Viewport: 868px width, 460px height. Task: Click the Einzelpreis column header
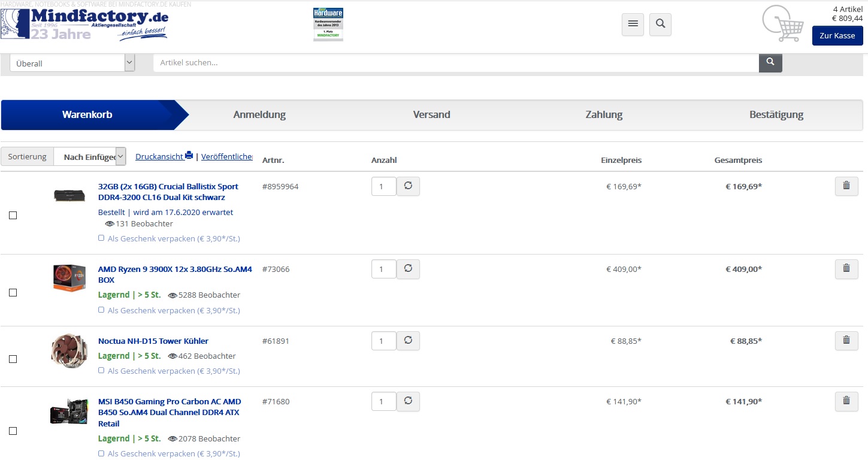tap(621, 160)
